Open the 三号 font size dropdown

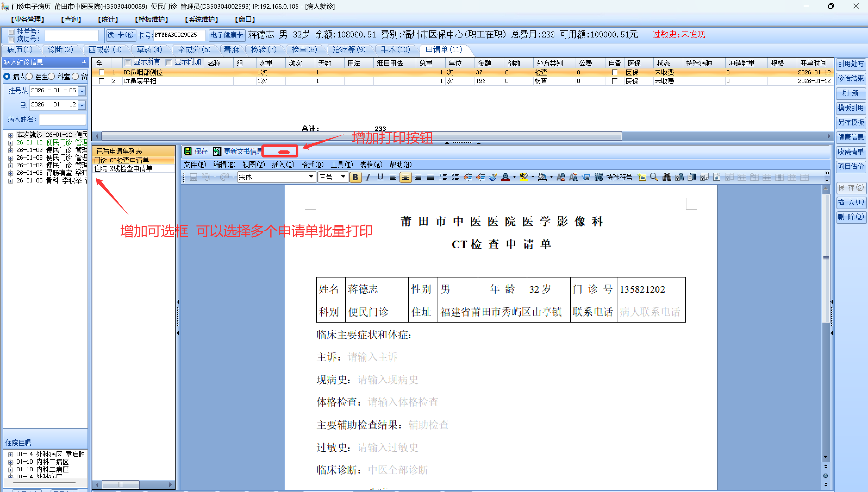click(343, 177)
